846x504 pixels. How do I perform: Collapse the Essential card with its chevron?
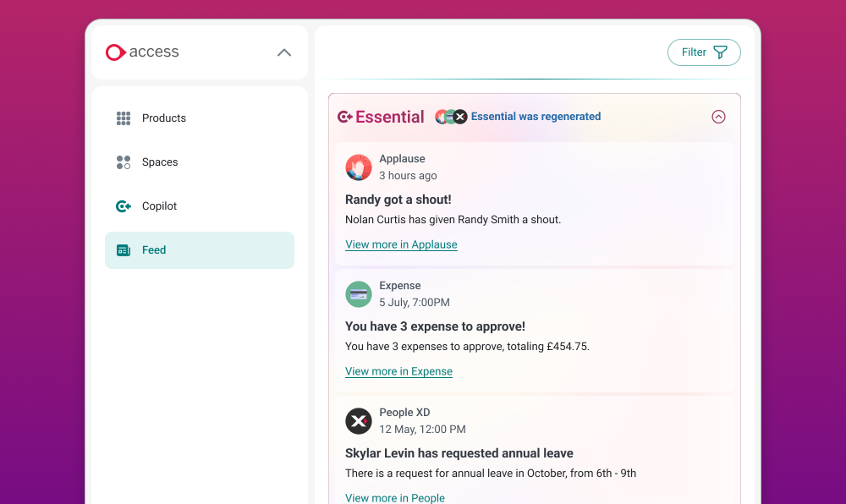(x=718, y=117)
